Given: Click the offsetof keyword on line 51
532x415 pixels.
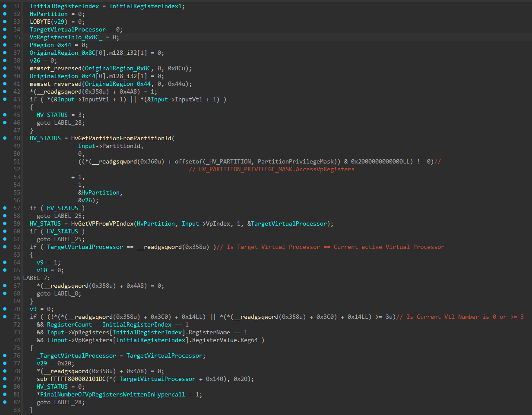Looking at the screenshot, I should pos(189,161).
